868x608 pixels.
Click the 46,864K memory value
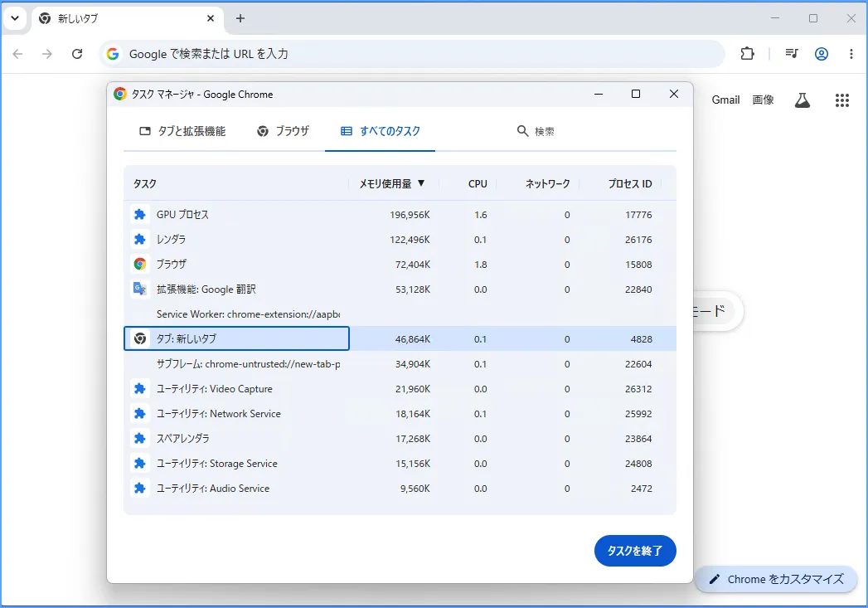(412, 339)
